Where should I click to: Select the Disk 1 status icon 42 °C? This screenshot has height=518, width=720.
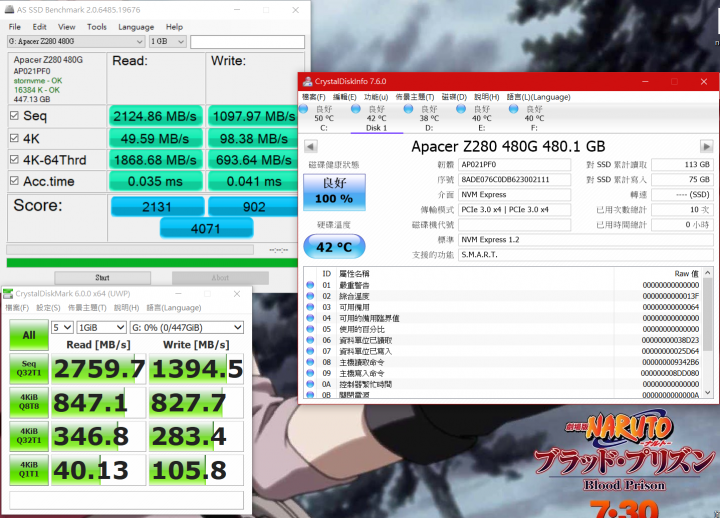[356, 109]
